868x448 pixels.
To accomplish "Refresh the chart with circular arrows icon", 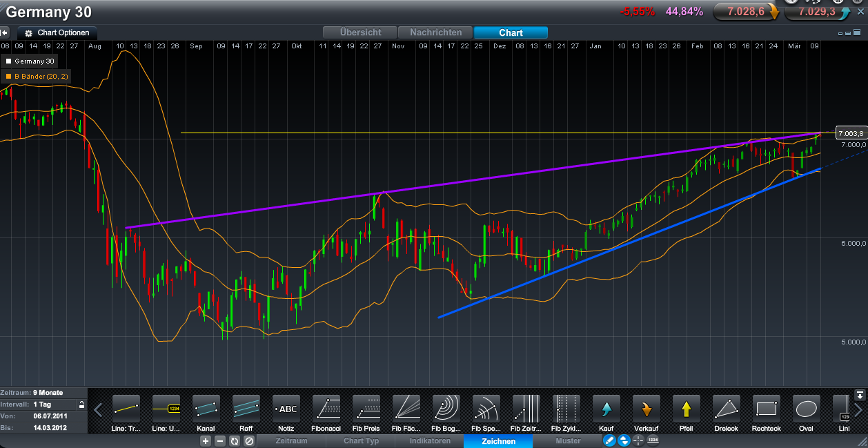I will click(x=235, y=440).
